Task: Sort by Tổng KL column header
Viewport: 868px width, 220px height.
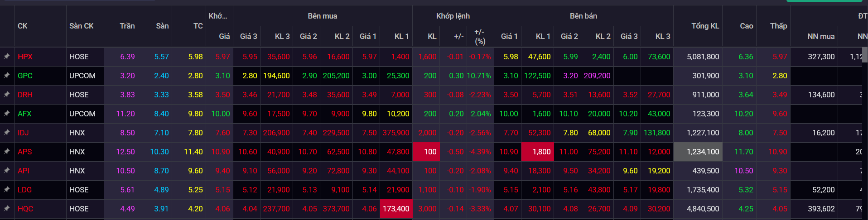Action: point(705,26)
